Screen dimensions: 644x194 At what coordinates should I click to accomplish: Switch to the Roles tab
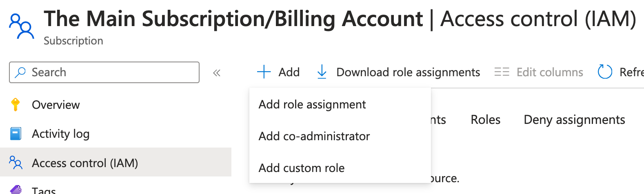coord(486,120)
